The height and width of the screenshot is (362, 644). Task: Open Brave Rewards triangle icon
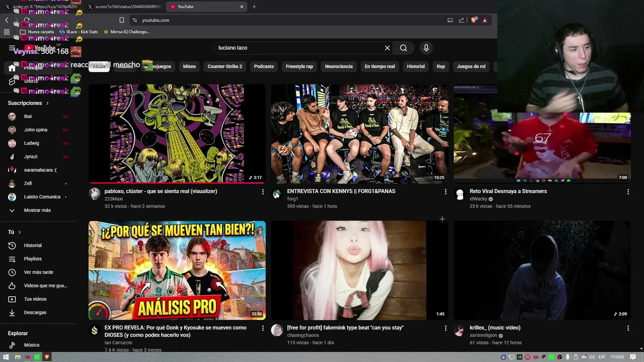[485, 20]
